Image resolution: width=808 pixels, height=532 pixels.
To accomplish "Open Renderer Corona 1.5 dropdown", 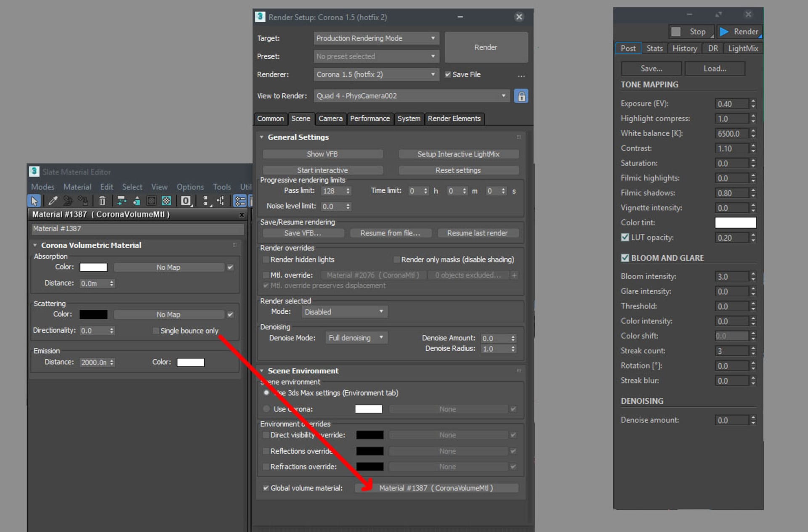I will coord(376,74).
